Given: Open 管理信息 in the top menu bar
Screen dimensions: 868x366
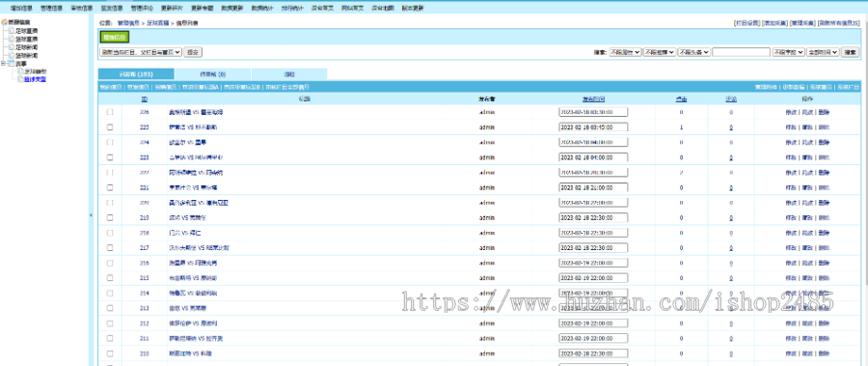Looking at the screenshot, I should [x=51, y=9].
